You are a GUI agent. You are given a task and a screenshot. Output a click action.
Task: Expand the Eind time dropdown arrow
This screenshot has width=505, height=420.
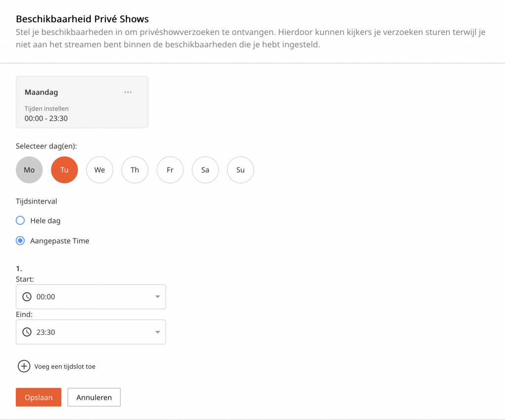tap(157, 332)
